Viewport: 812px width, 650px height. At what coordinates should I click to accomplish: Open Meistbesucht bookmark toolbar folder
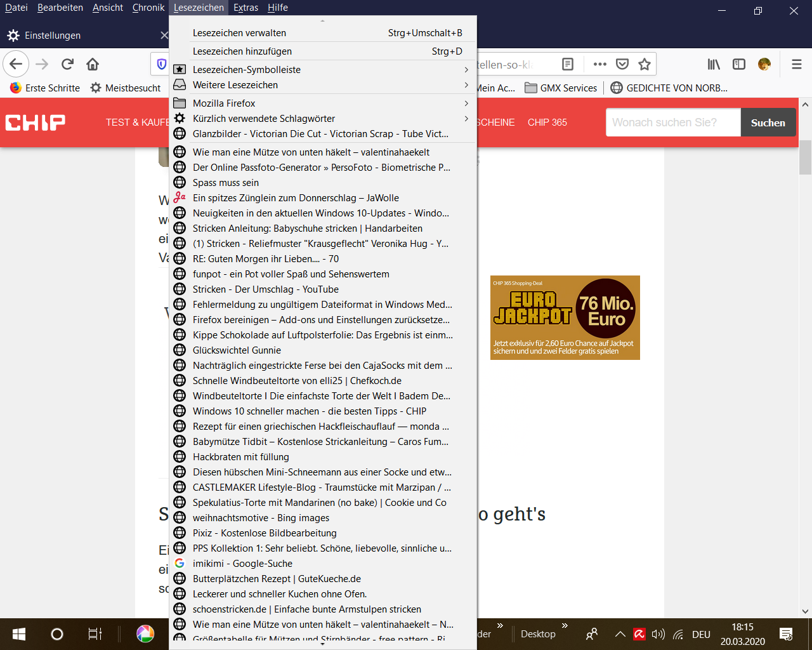click(126, 88)
